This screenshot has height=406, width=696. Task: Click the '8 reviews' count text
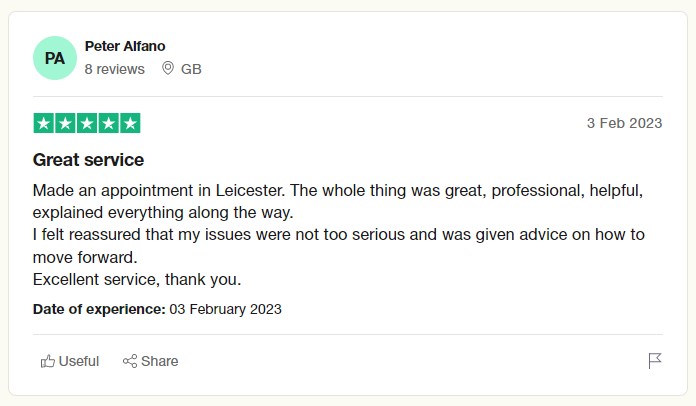click(114, 69)
